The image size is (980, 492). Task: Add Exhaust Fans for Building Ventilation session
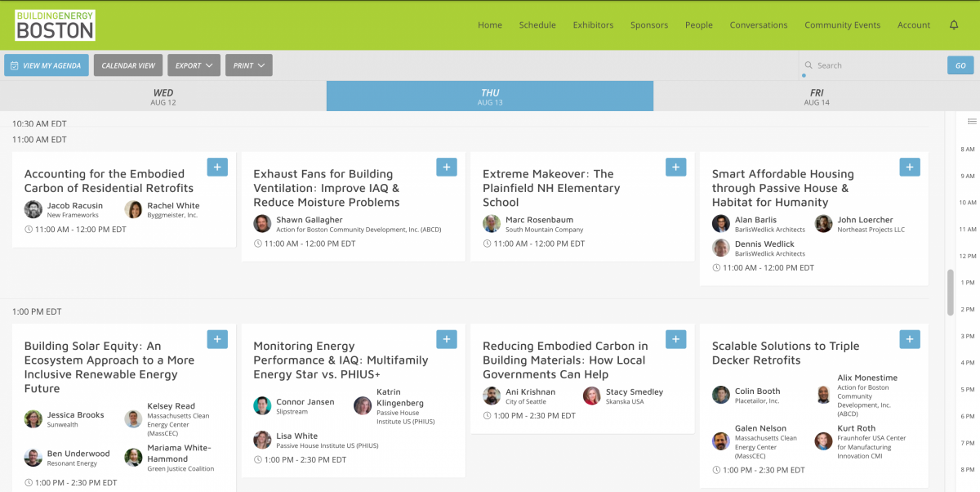tap(447, 168)
